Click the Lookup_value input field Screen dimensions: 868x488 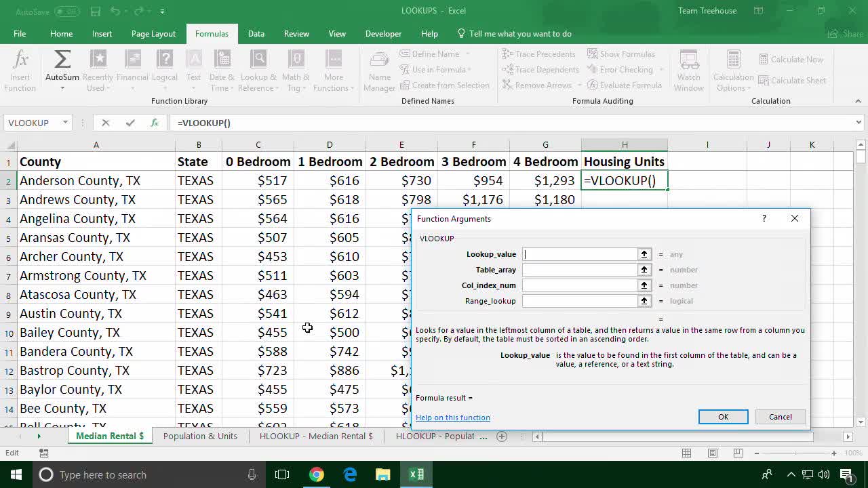[580, 254]
